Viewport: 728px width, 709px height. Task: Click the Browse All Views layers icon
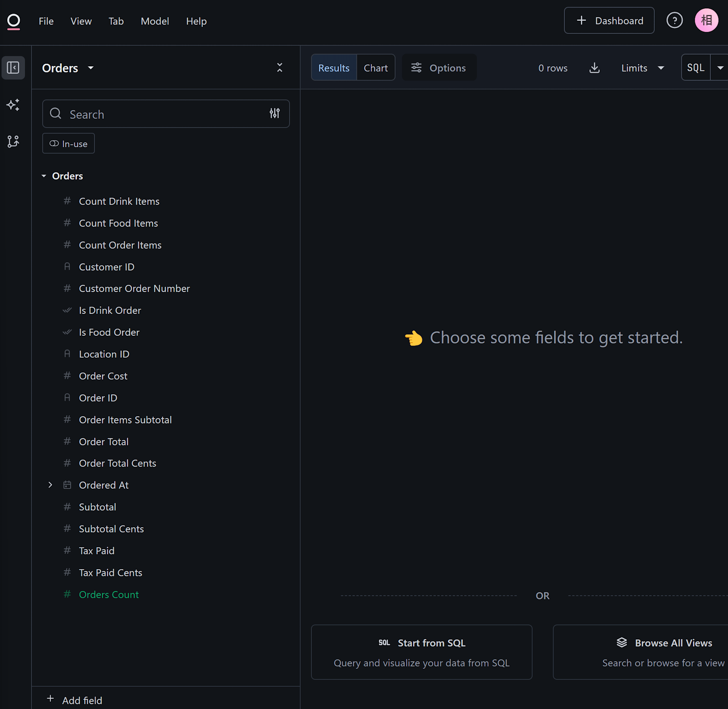click(x=622, y=642)
